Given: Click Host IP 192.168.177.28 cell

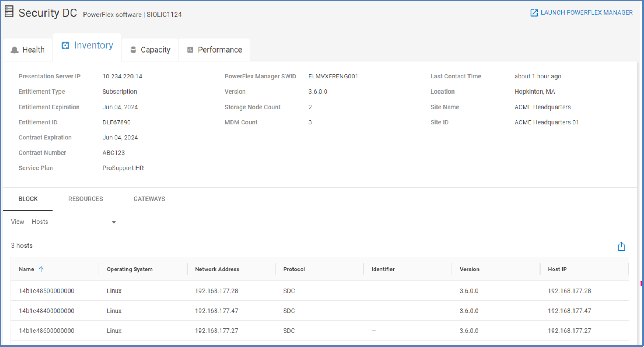Looking at the screenshot, I should click(x=570, y=291).
